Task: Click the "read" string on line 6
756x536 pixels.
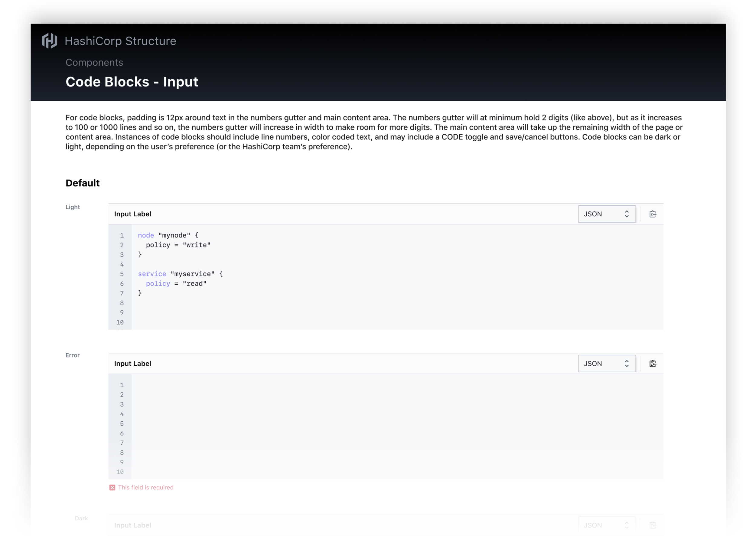Action: click(x=194, y=283)
